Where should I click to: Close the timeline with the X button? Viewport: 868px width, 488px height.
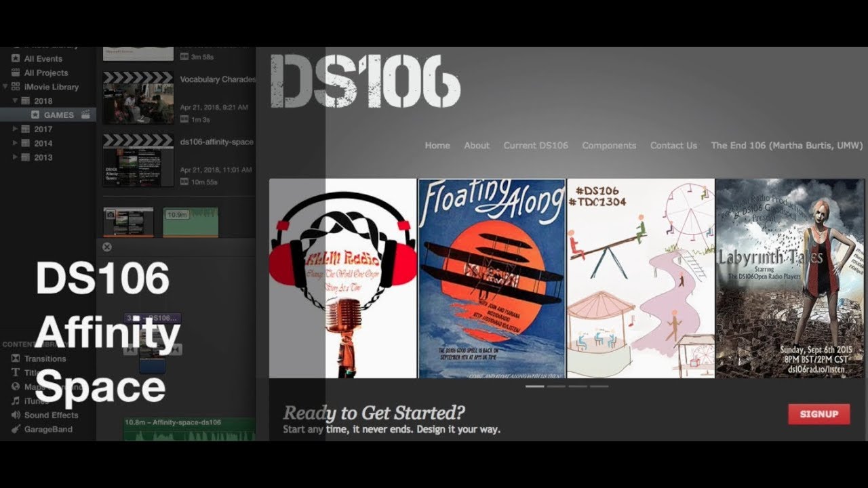(106, 247)
